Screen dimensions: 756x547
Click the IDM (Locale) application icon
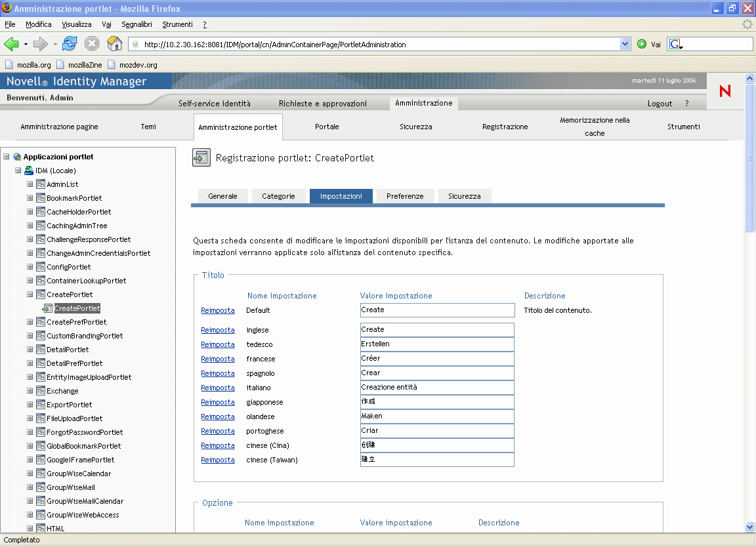29,171
